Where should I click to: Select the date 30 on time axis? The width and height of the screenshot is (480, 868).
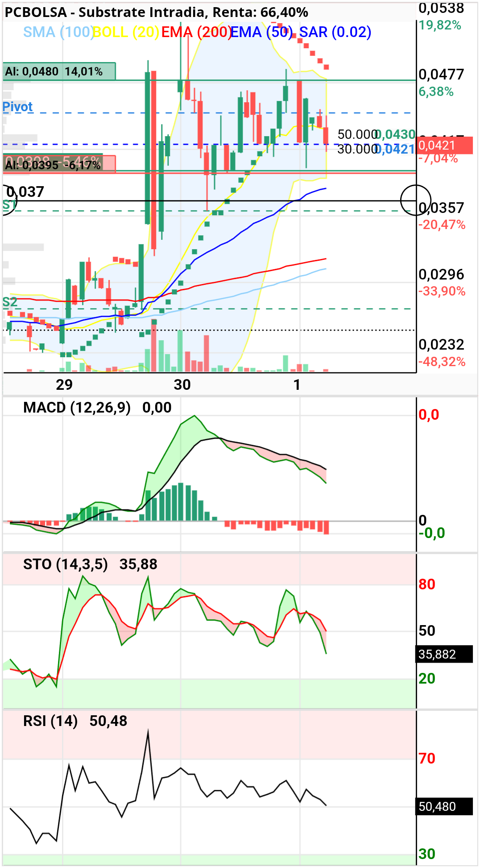pyautogui.click(x=182, y=384)
